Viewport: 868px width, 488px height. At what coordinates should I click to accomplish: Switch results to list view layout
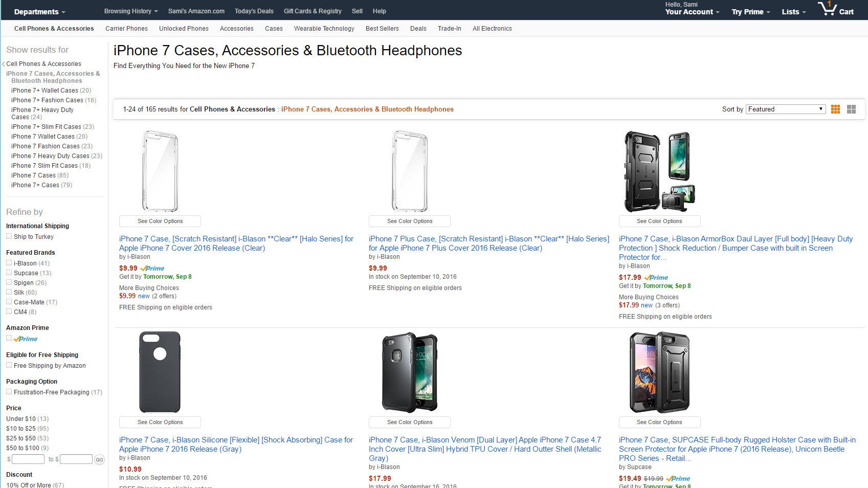pyautogui.click(x=850, y=109)
